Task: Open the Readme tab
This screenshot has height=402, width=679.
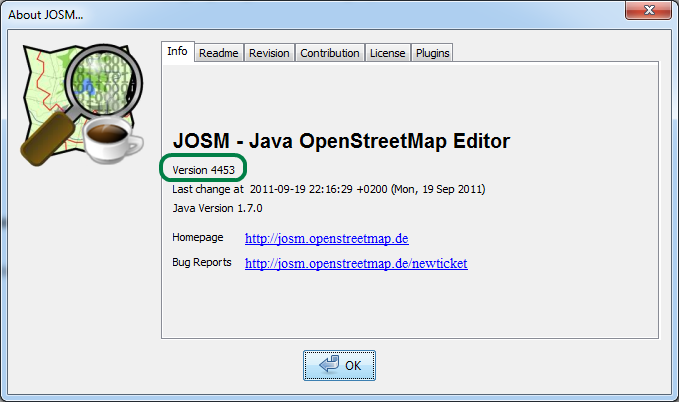Action: coord(218,53)
